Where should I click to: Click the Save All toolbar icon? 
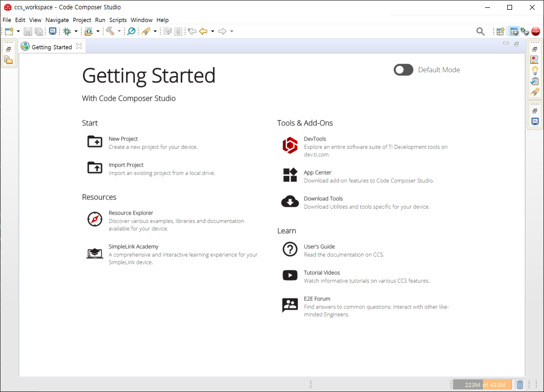click(39, 31)
